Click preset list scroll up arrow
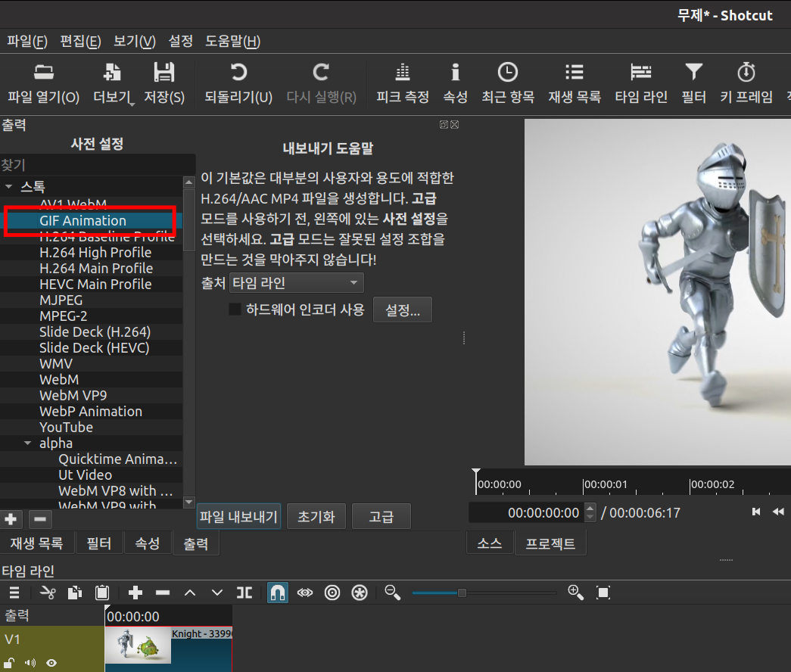The width and height of the screenshot is (791, 672). click(188, 182)
